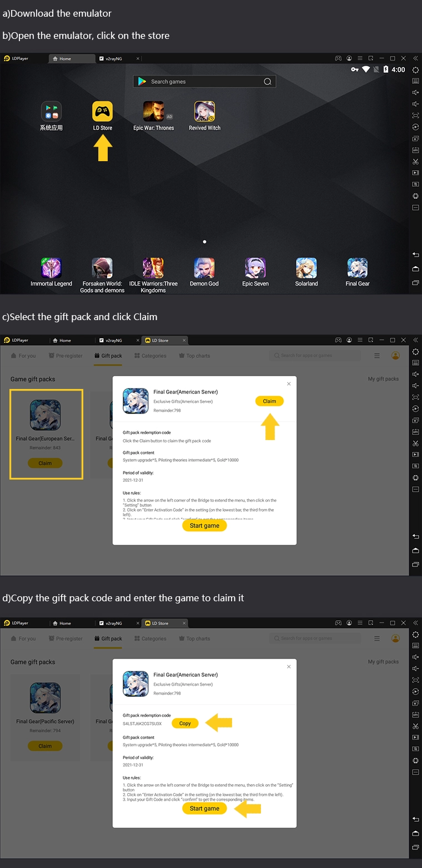Image resolution: width=422 pixels, height=868 pixels.
Task: Click the 4:00 clock in status bar
Action: [x=398, y=69]
